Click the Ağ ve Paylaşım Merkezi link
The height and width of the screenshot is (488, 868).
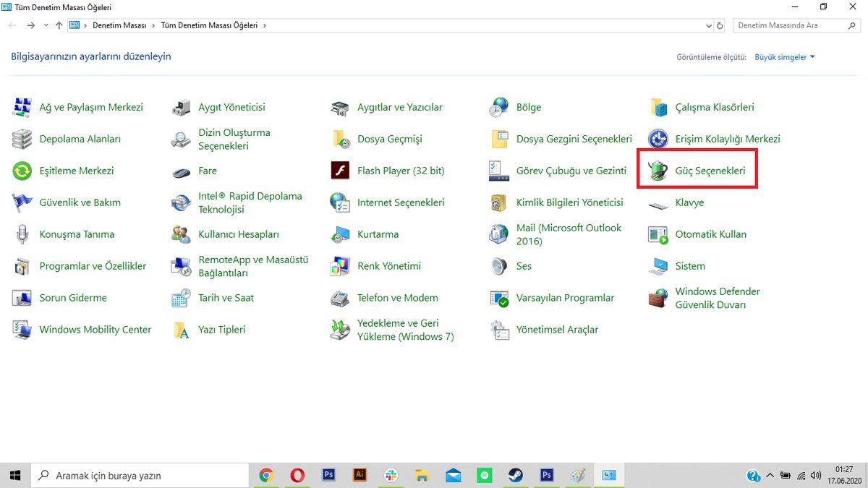click(x=91, y=108)
